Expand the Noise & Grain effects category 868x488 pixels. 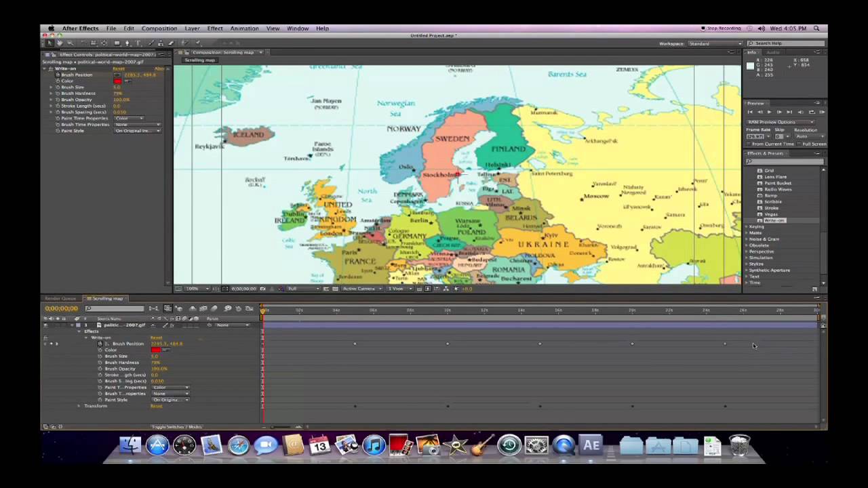(x=747, y=239)
